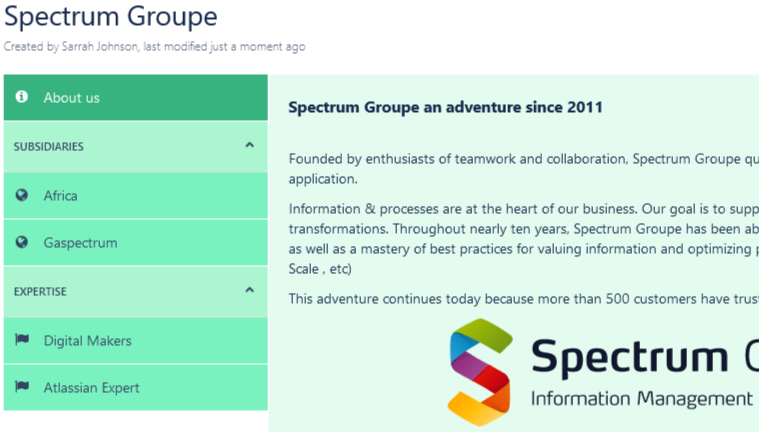Screen dimensions: 759x432
Task: Go to the Digital Makers tab
Action: [x=87, y=341]
